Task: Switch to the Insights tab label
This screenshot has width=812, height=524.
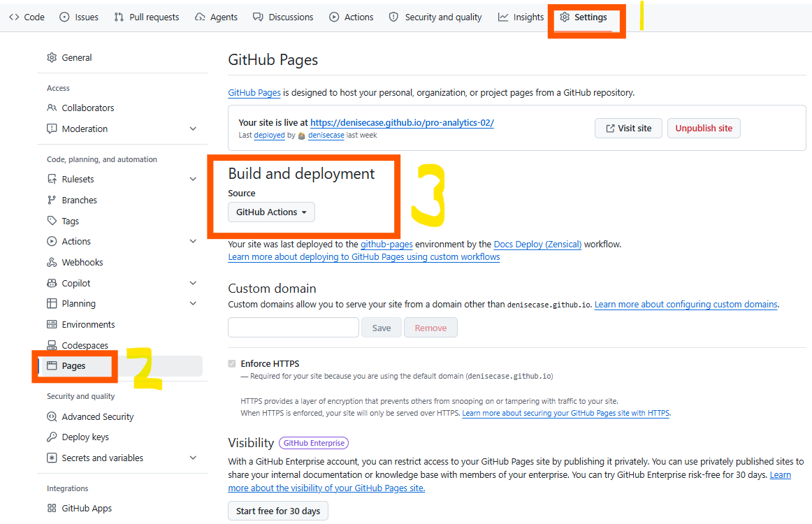Action: (x=529, y=17)
